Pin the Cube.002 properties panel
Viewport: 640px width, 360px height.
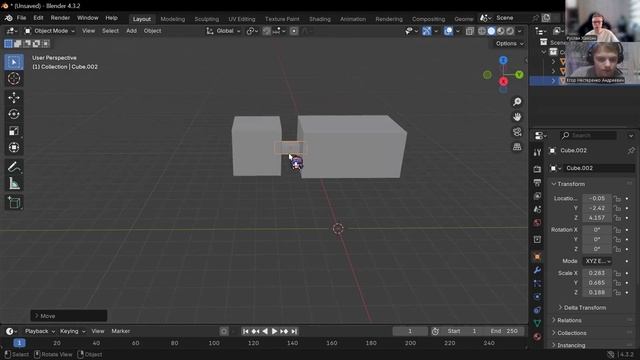(x=631, y=151)
